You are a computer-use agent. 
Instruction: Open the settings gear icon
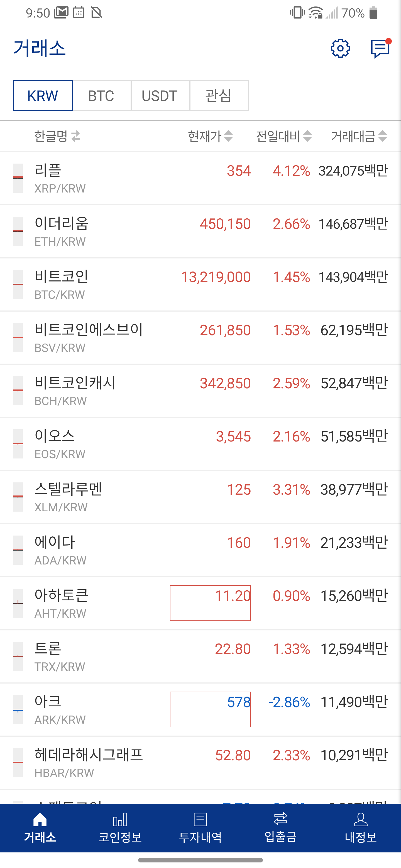(x=340, y=48)
